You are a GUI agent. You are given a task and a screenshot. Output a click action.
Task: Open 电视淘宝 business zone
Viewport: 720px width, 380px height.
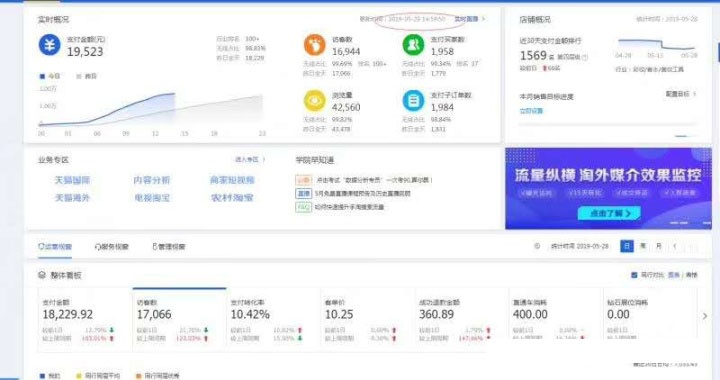click(x=152, y=198)
